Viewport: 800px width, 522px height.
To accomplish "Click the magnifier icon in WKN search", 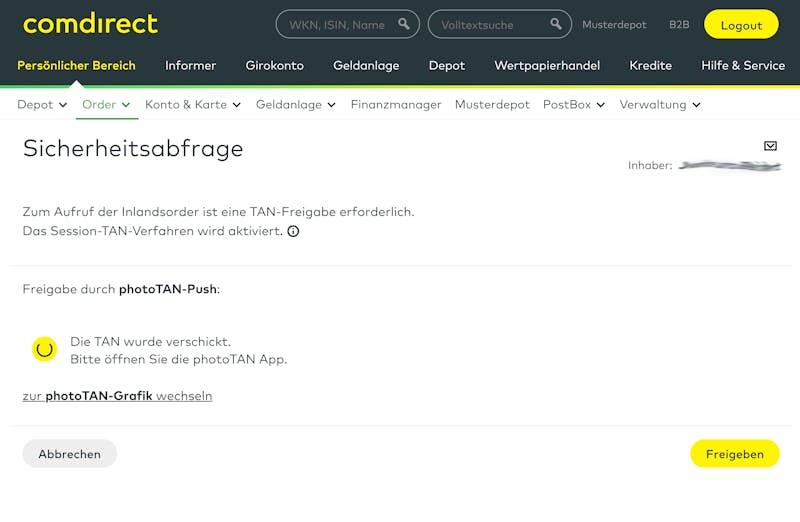I will point(404,23).
